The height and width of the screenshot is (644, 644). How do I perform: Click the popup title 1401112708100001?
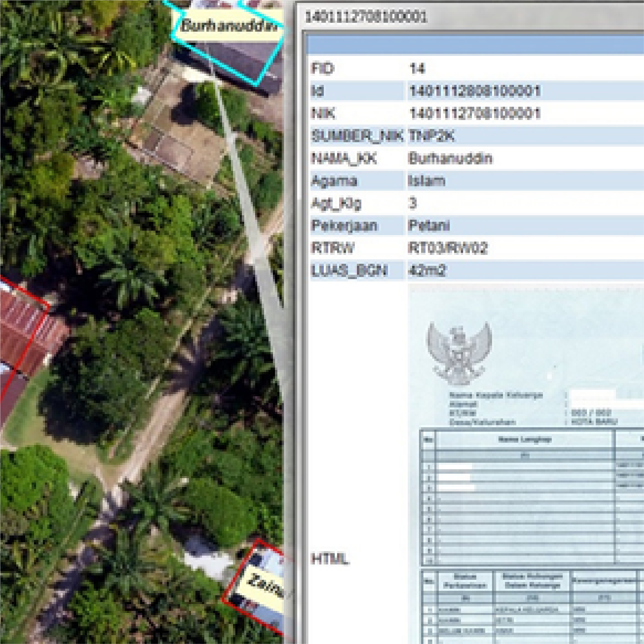pos(366,17)
